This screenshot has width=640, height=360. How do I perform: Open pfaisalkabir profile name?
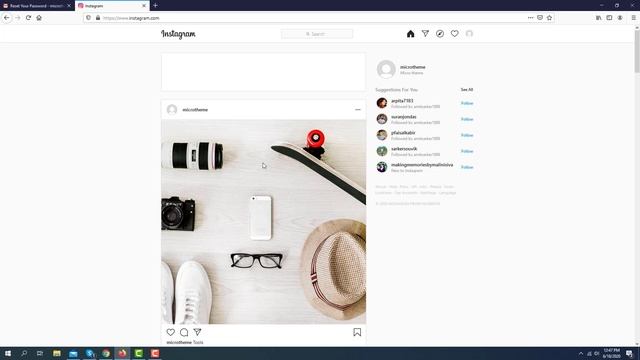pos(403,133)
